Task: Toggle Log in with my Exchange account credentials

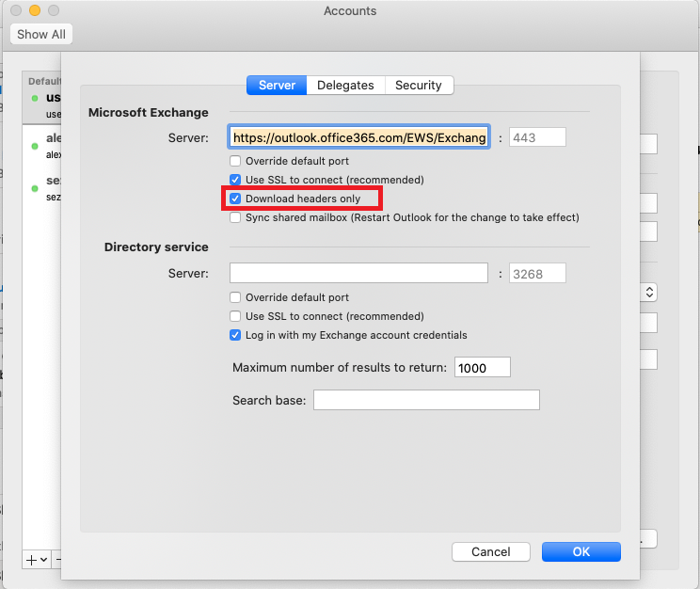Action: pos(235,335)
